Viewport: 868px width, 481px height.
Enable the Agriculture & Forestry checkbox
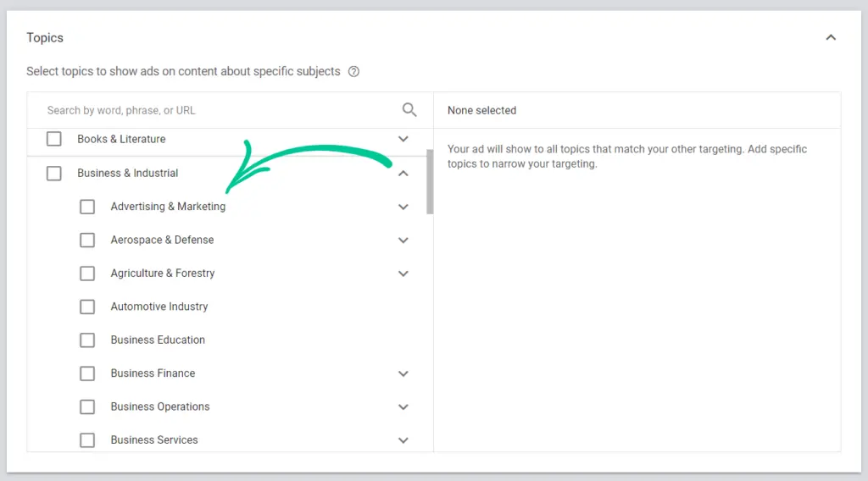click(87, 274)
